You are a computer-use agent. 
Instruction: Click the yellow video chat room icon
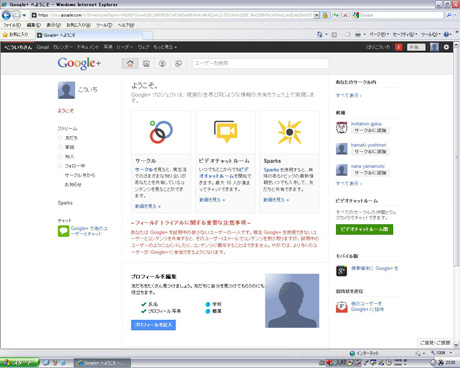click(225, 131)
